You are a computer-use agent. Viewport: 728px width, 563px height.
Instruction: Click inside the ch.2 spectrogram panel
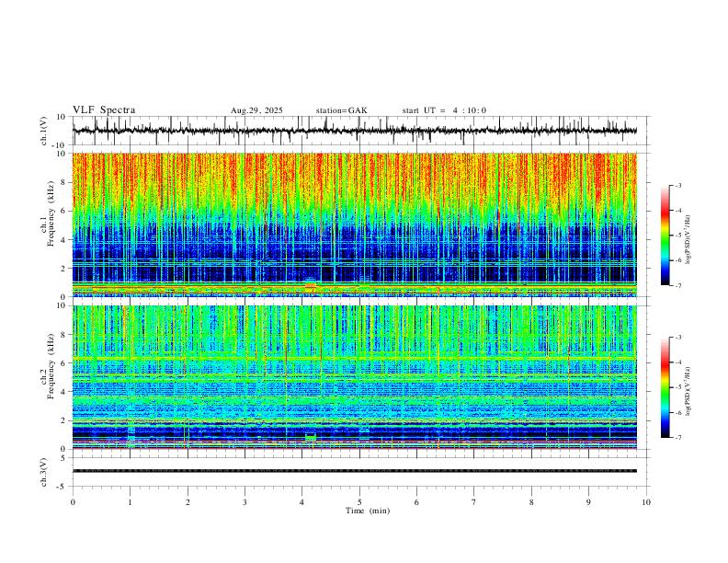[x=355, y=377]
